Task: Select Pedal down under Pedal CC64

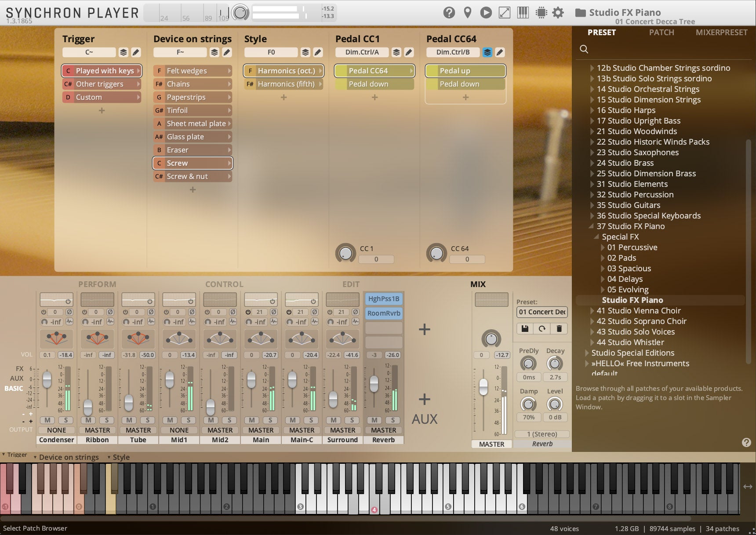Action: coord(465,84)
